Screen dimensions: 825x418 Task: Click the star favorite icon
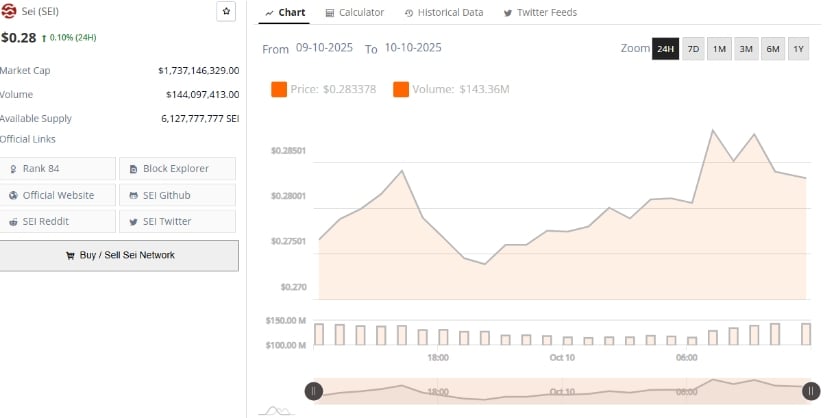pos(227,12)
